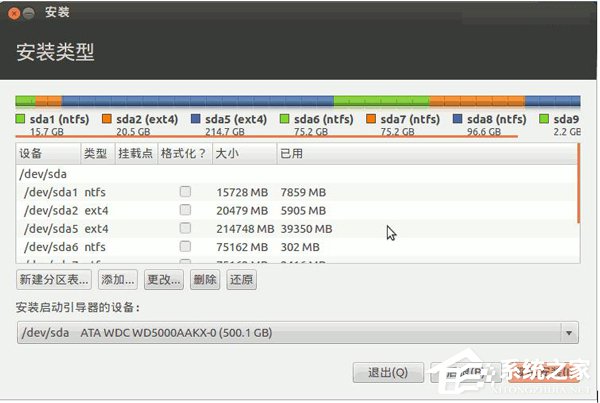Click the blue sda5 (ext4) legend square
600x403 pixels.
click(x=194, y=119)
